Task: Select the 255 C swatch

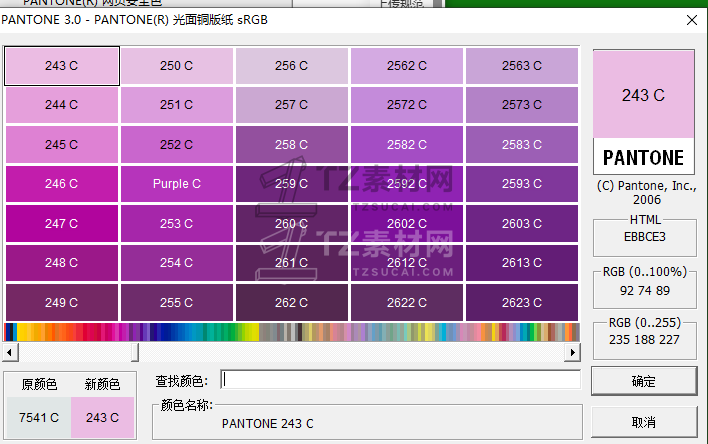Action: coord(177,303)
